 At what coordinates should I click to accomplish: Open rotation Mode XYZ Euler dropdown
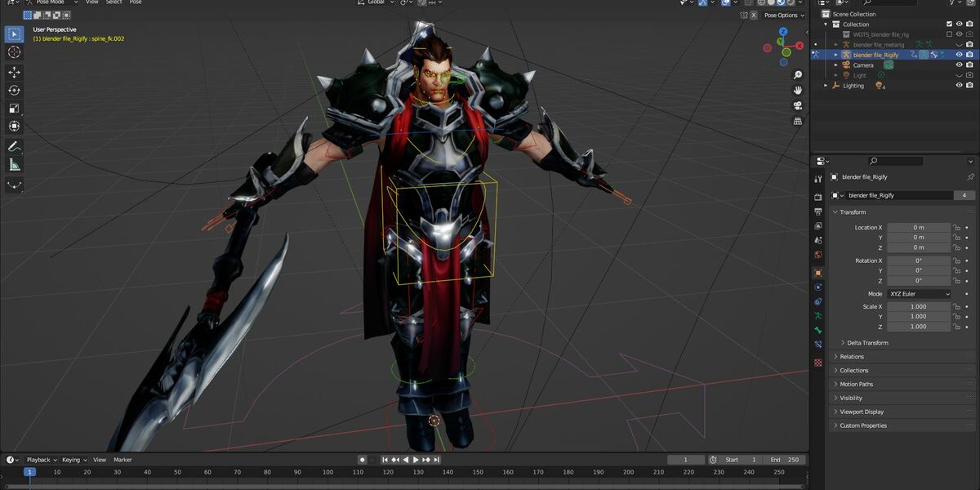[919, 294]
